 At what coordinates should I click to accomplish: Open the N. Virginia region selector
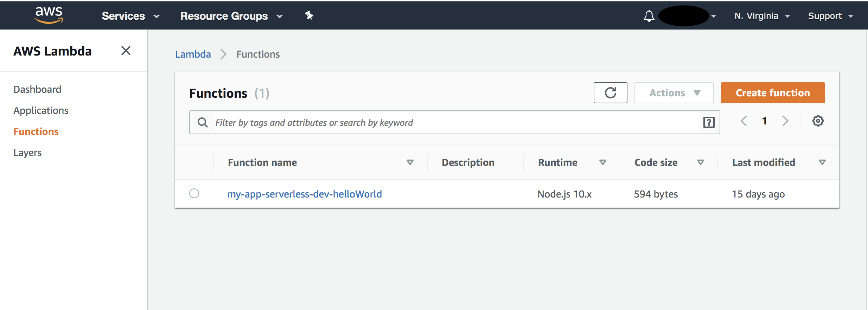pos(762,16)
